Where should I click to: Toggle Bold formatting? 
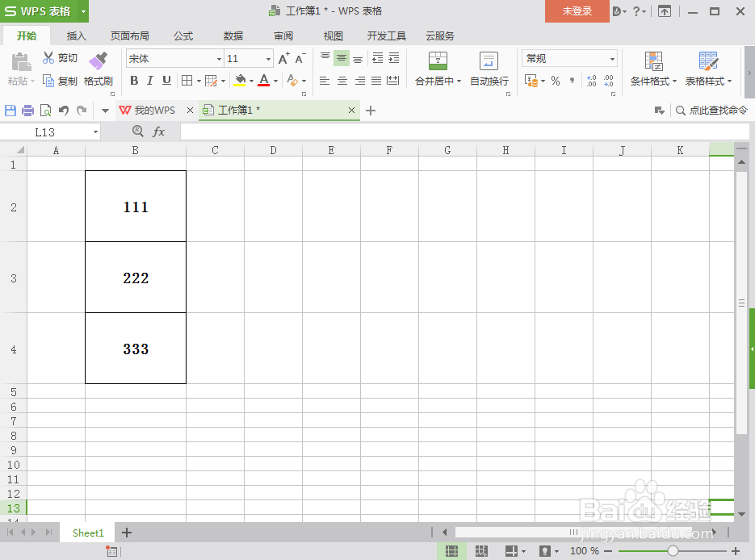click(134, 81)
